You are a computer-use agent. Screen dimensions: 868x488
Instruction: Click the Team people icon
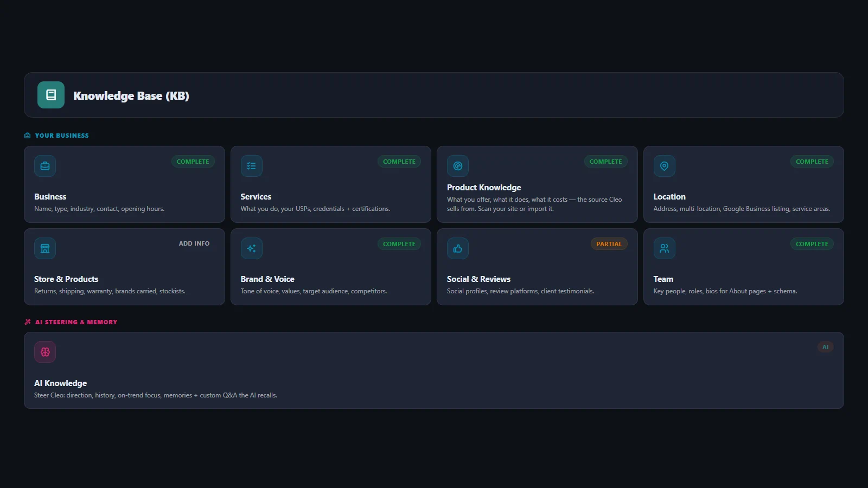pyautogui.click(x=665, y=248)
